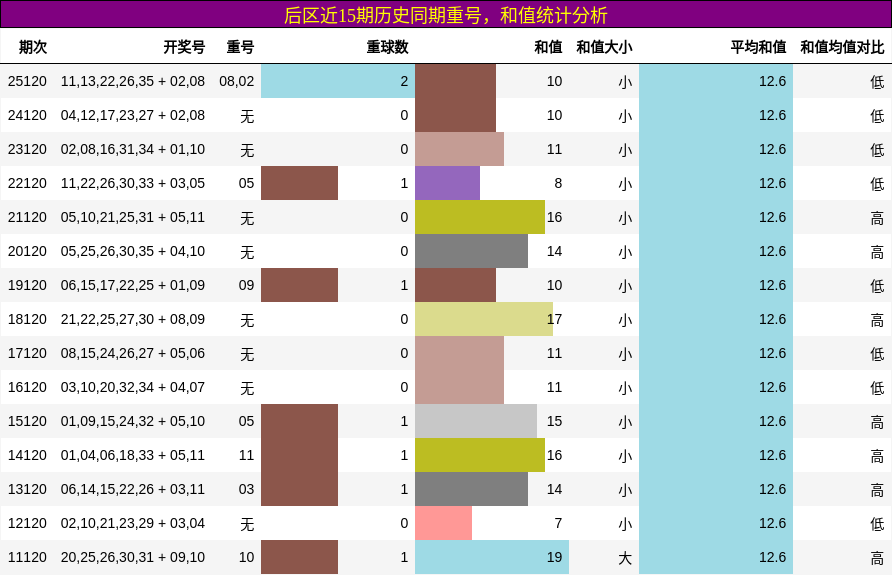Image resolution: width=892 pixels, height=575 pixels.
Task: Click draw numbers 04,12,17,23,27 + 02,08
Action: pyautogui.click(x=133, y=115)
